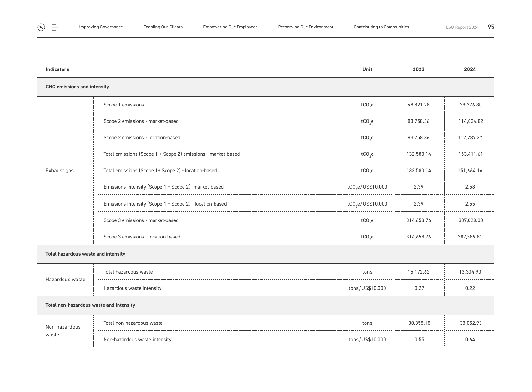532x392 pixels.
Task: Jump to Empowering Our Employees
Action: tap(230, 27)
